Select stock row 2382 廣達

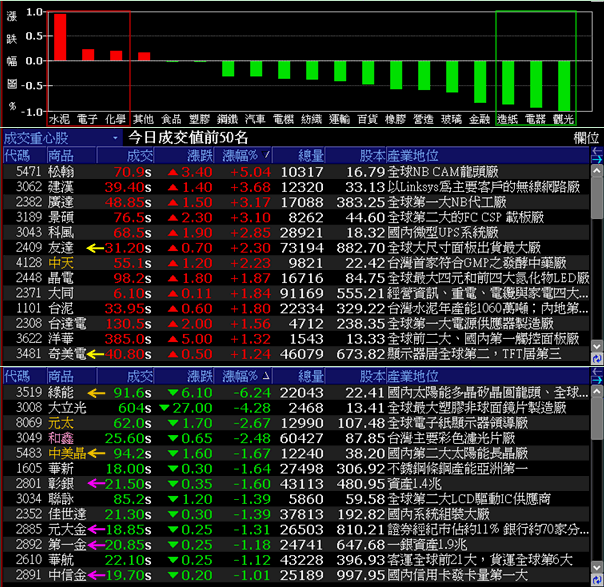click(x=296, y=202)
